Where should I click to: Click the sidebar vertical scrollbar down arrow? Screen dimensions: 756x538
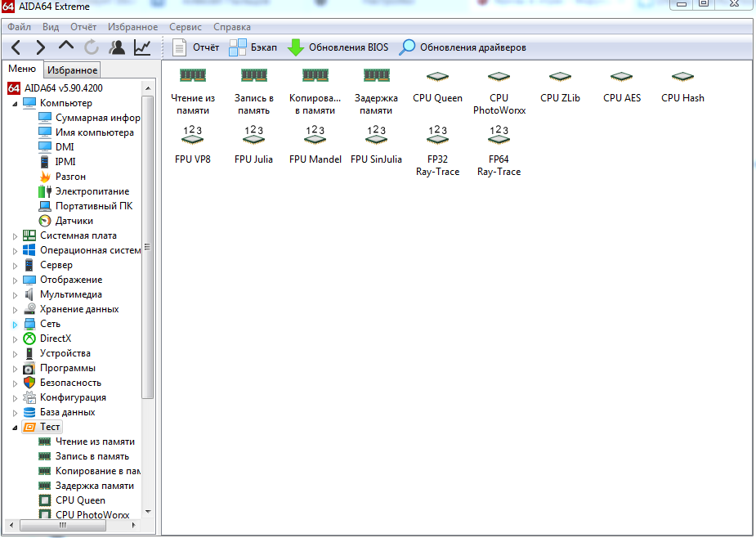click(x=148, y=511)
